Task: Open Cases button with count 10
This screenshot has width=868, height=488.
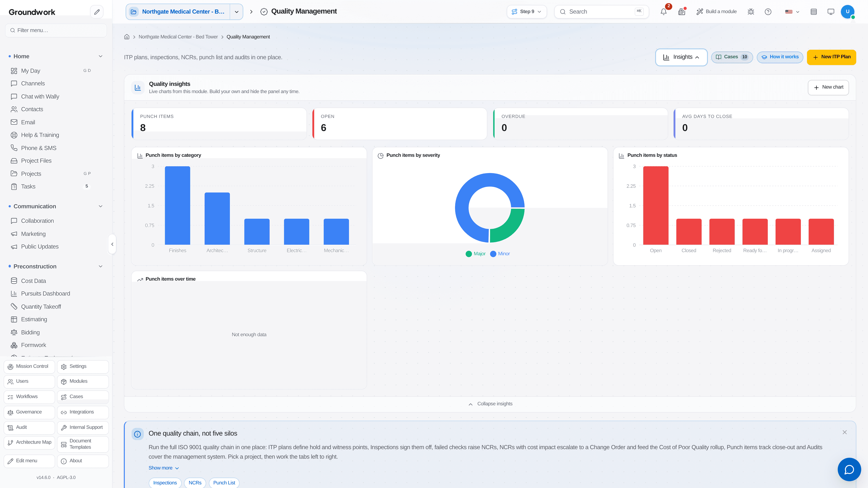Action: pyautogui.click(x=732, y=57)
